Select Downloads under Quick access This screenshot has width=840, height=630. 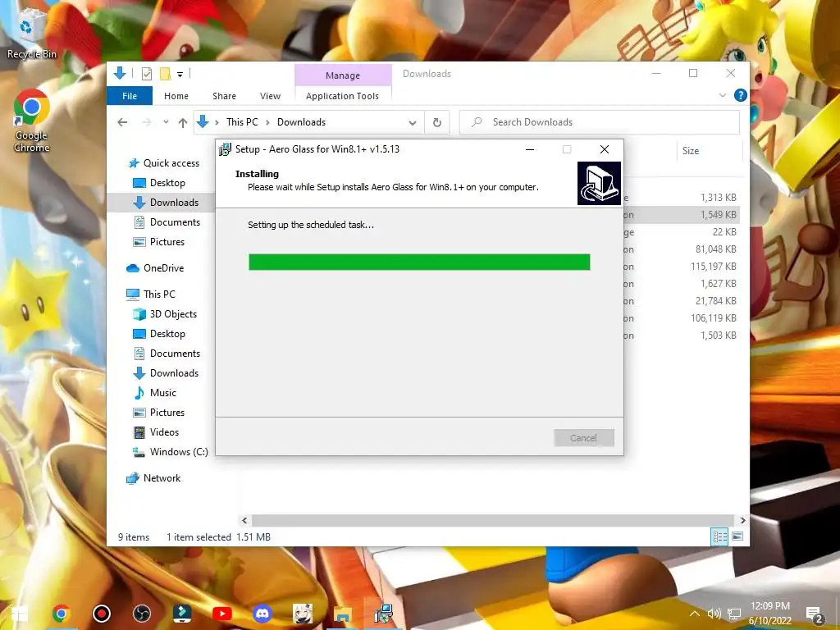click(x=174, y=203)
